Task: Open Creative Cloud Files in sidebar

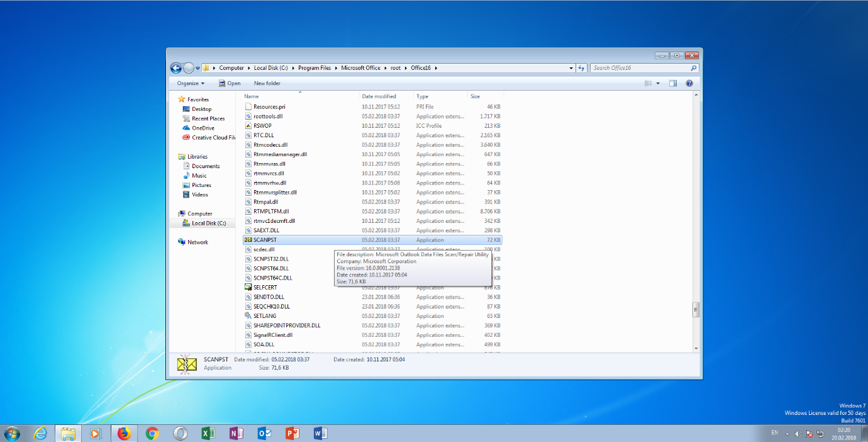Action: 209,137
